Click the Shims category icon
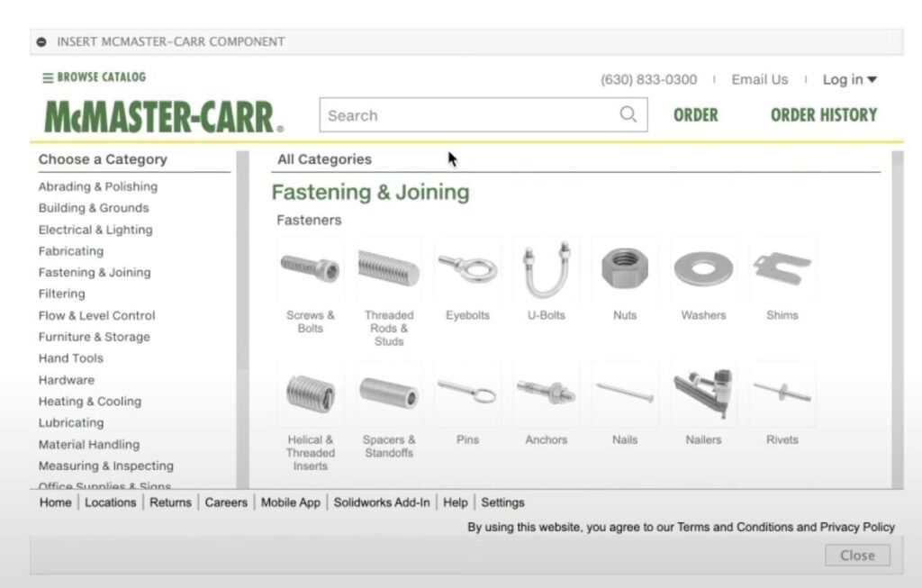Screen dimensions: 922x588 pyautogui.click(x=782, y=267)
